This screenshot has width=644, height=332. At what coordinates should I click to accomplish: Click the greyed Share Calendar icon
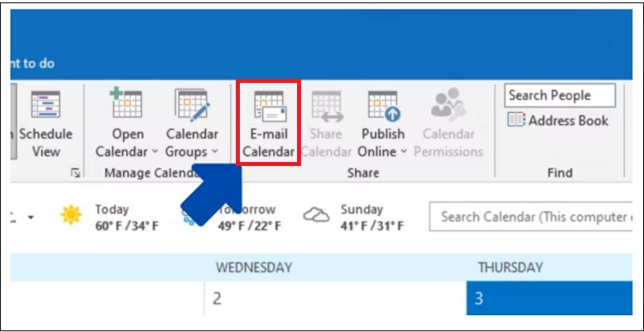click(x=327, y=106)
